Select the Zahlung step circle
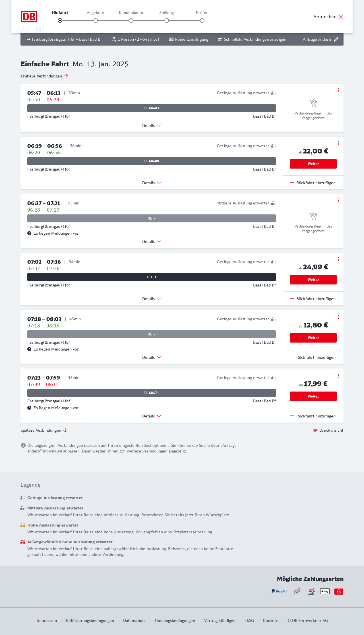 [167, 21]
